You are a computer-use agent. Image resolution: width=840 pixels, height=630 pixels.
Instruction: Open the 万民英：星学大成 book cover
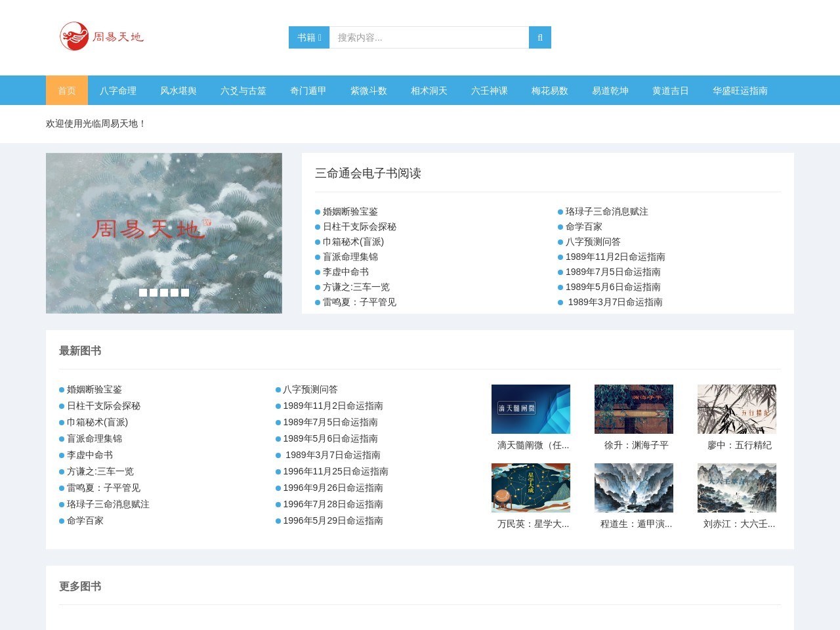tap(530, 488)
